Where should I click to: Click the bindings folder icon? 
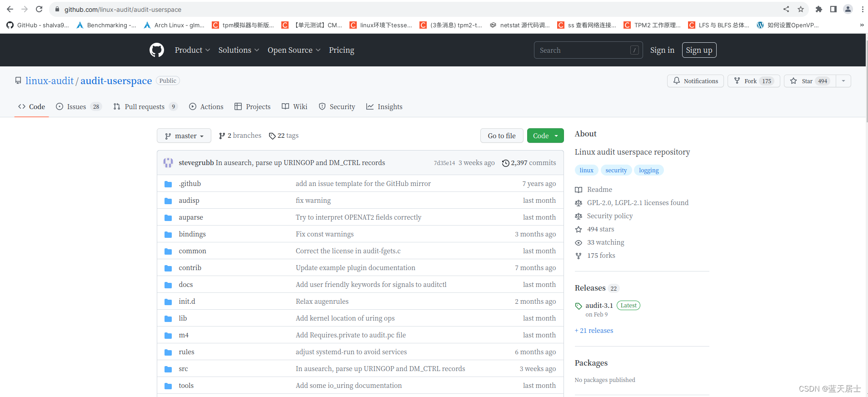tap(168, 234)
